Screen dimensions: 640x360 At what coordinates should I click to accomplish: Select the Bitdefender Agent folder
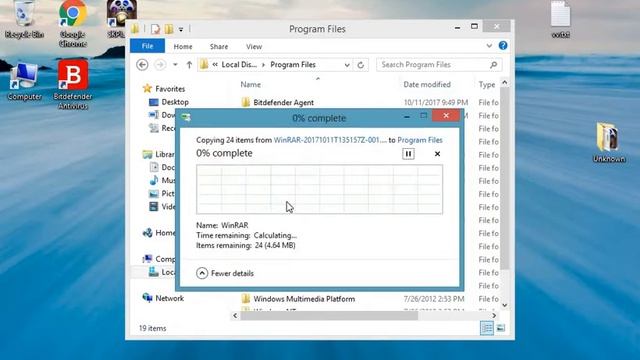(x=278, y=102)
